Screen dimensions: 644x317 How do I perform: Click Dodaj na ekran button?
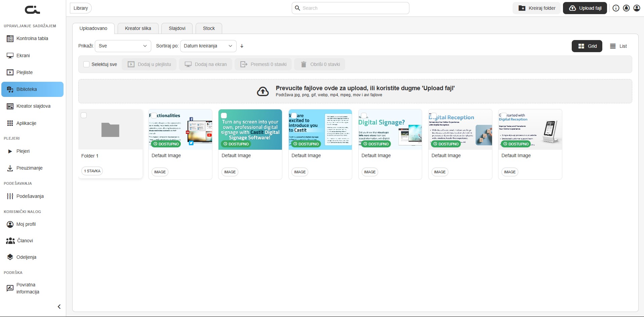click(x=206, y=64)
